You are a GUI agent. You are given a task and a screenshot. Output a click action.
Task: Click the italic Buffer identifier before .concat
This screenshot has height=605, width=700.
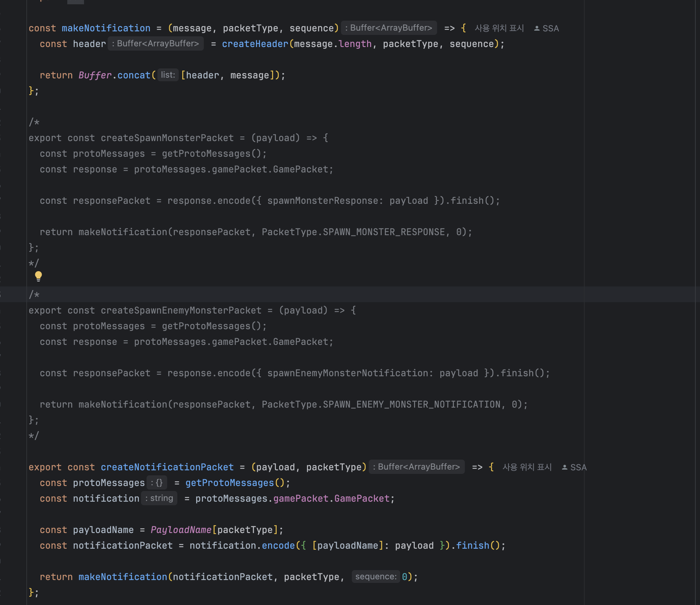coord(95,75)
